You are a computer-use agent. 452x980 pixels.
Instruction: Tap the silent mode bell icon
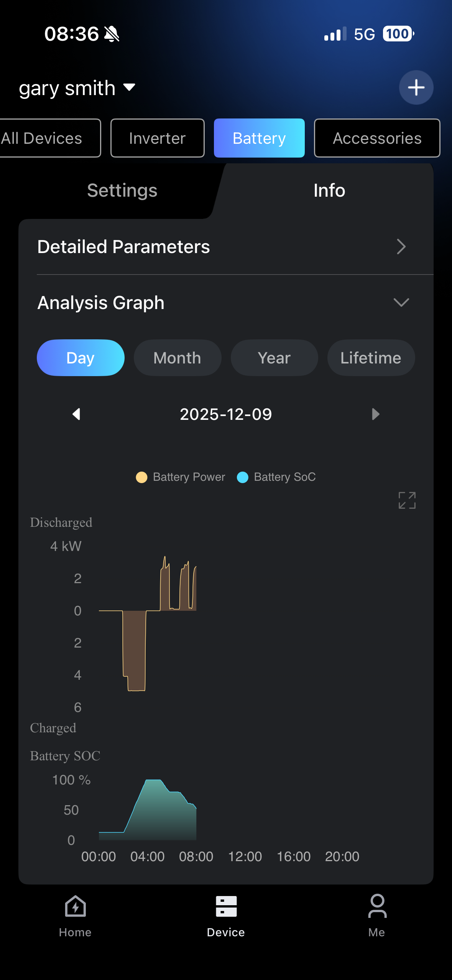[x=112, y=34]
